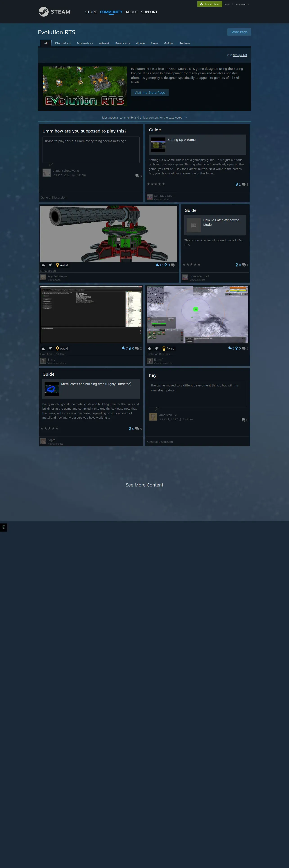289x868 pixels.
Task: Open the ABOUT menu item
Action: click(x=131, y=12)
